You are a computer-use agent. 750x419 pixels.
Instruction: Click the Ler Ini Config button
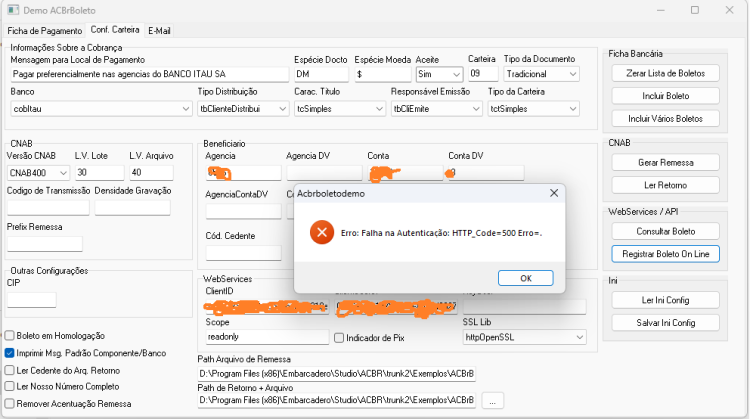tap(665, 300)
